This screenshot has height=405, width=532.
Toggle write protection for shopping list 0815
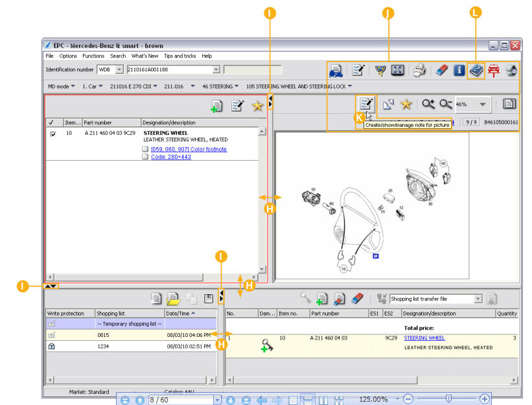click(x=52, y=335)
